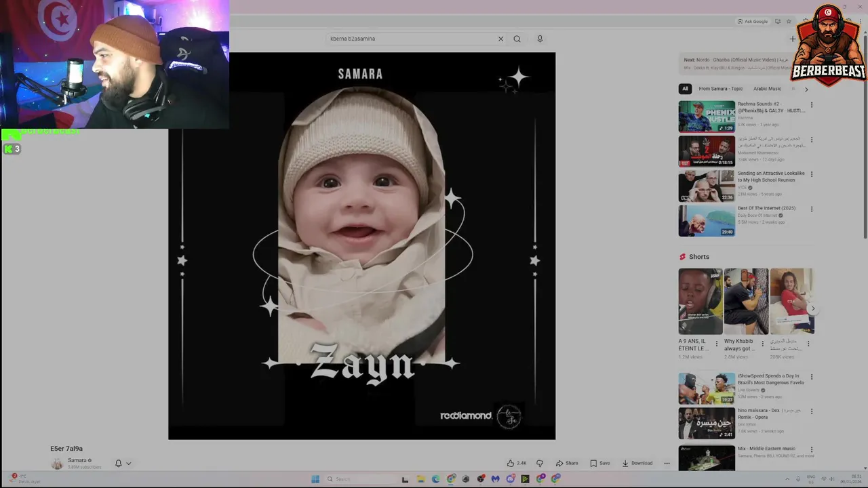Open Samara channel avatar
This screenshot has height=488, width=868.
(x=57, y=464)
